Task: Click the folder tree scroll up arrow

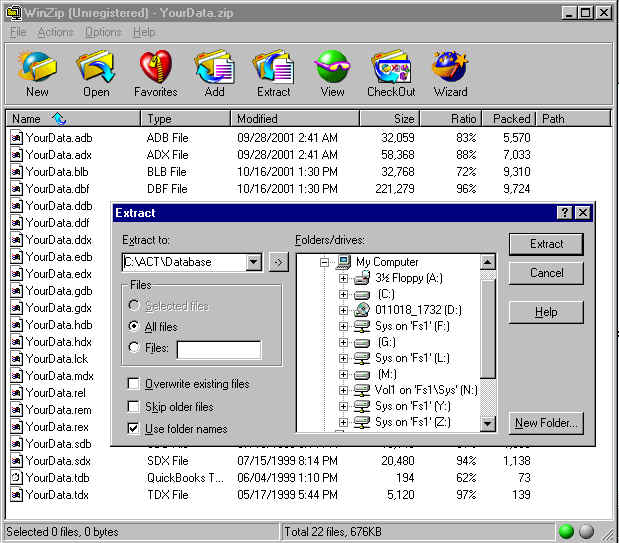Action: 488,262
